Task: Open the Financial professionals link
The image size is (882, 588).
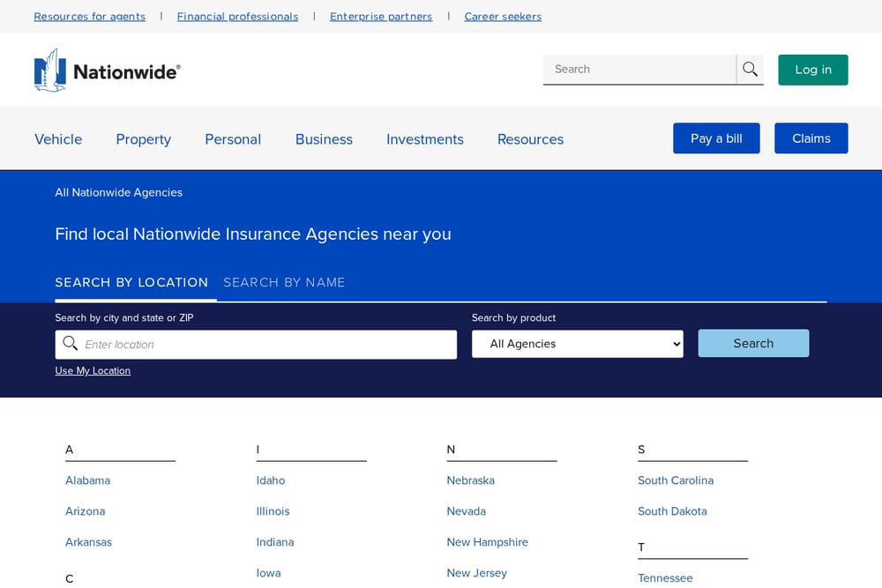Action: click(237, 16)
